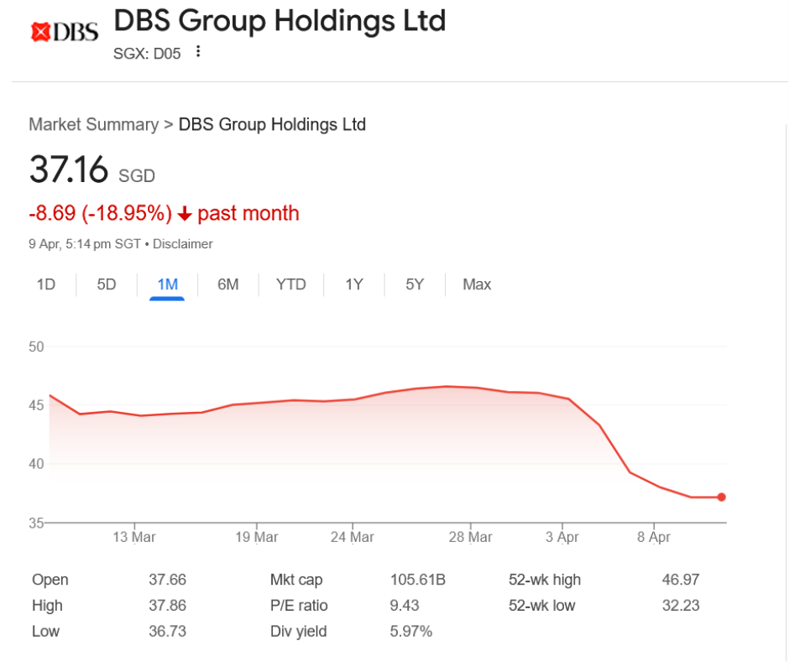Select the 1D time range tab
The image size is (789, 672).
pos(46,284)
